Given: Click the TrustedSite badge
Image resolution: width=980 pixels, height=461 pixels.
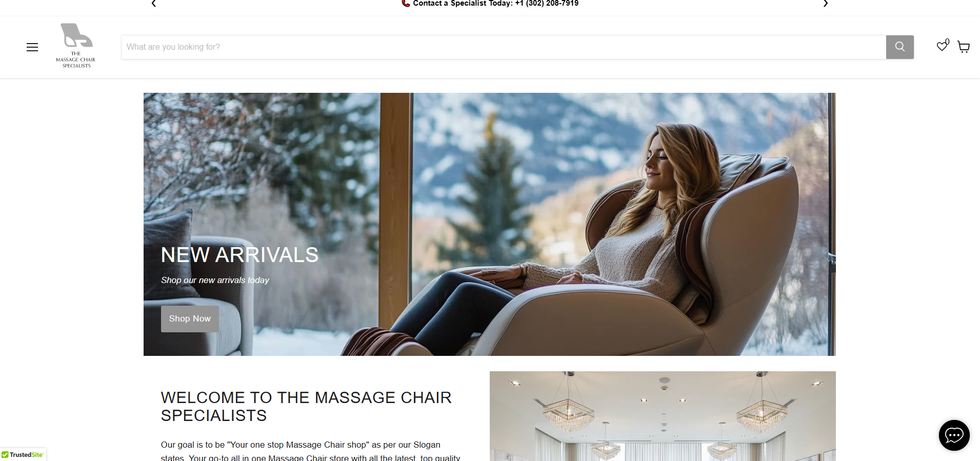Looking at the screenshot, I should 23,454.
